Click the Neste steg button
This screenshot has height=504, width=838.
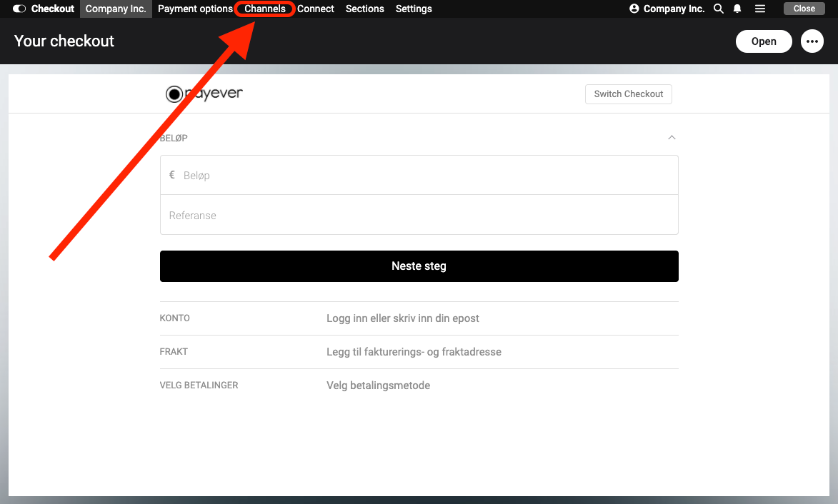click(419, 266)
